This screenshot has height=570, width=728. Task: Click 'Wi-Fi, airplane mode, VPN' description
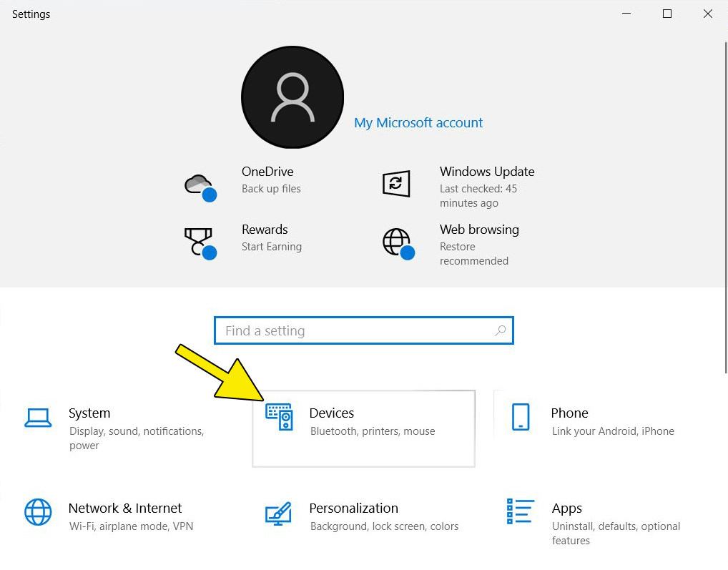131,526
